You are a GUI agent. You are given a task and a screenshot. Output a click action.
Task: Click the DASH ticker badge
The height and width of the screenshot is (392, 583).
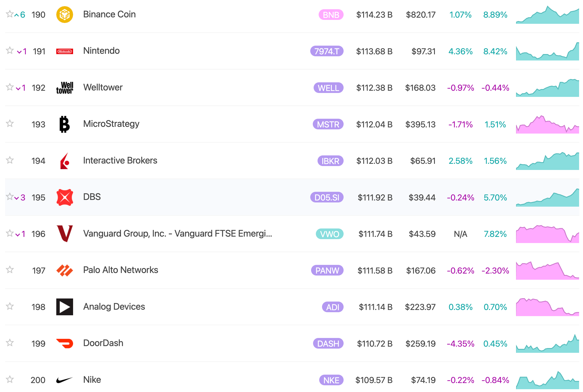[328, 344]
